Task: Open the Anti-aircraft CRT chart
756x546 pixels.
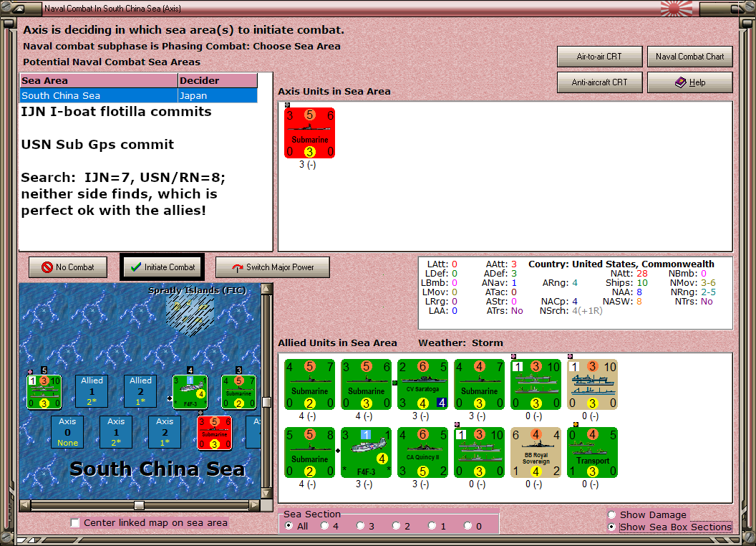Action: tap(600, 82)
